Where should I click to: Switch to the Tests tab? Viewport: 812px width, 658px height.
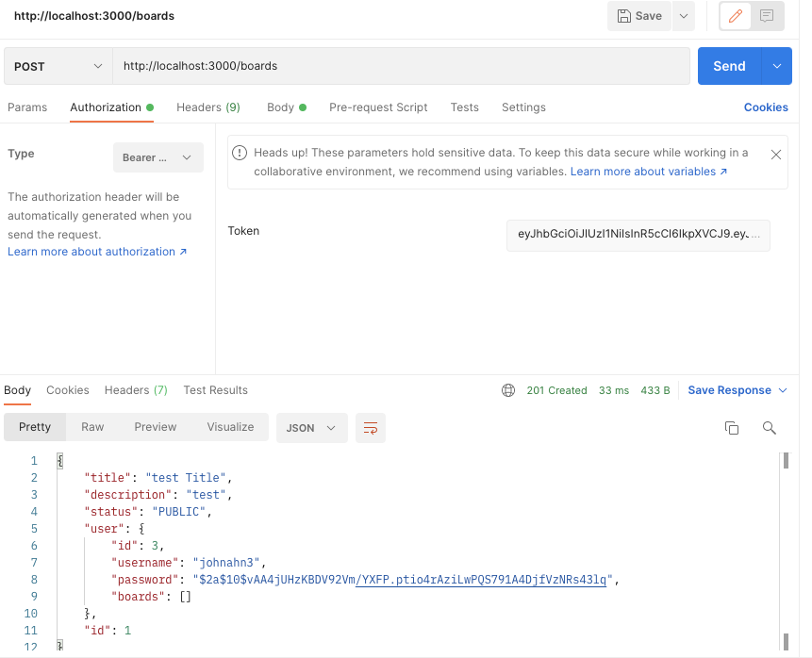tap(465, 107)
